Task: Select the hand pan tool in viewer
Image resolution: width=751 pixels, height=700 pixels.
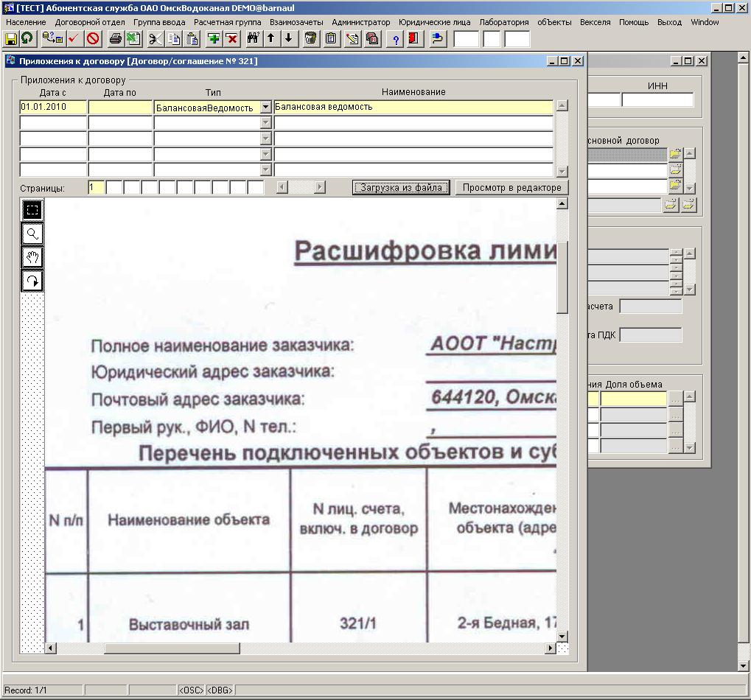Action: [32, 257]
